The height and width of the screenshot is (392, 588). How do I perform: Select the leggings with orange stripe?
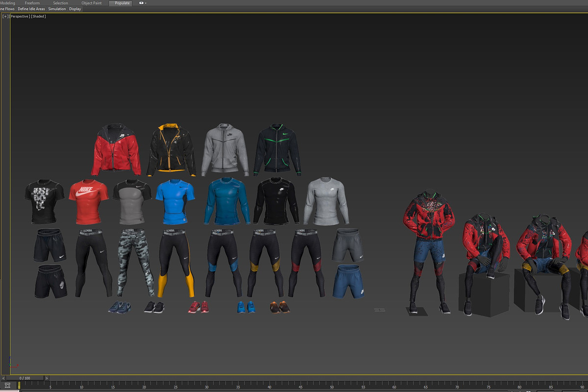(176, 263)
